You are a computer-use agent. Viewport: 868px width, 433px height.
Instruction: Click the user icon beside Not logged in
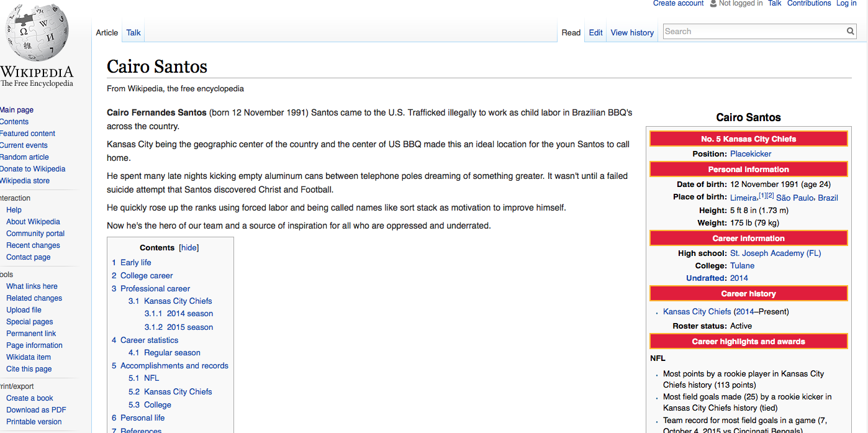click(713, 3)
